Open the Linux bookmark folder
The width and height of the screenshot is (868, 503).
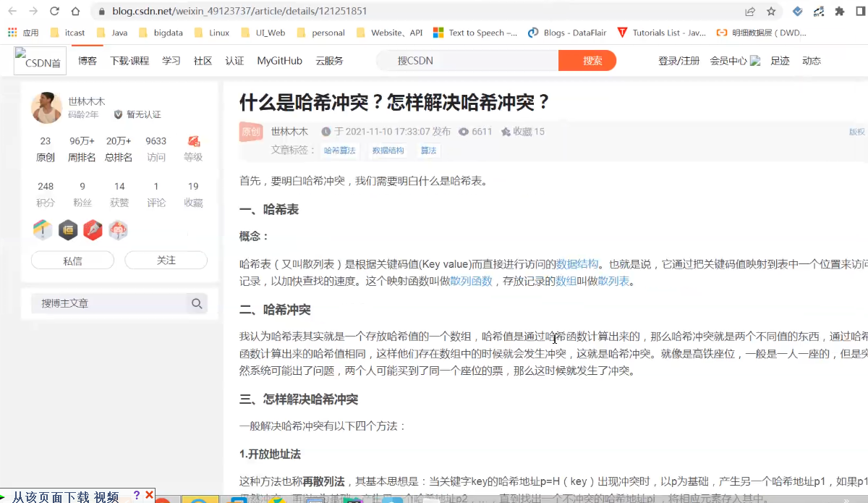click(211, 33)
